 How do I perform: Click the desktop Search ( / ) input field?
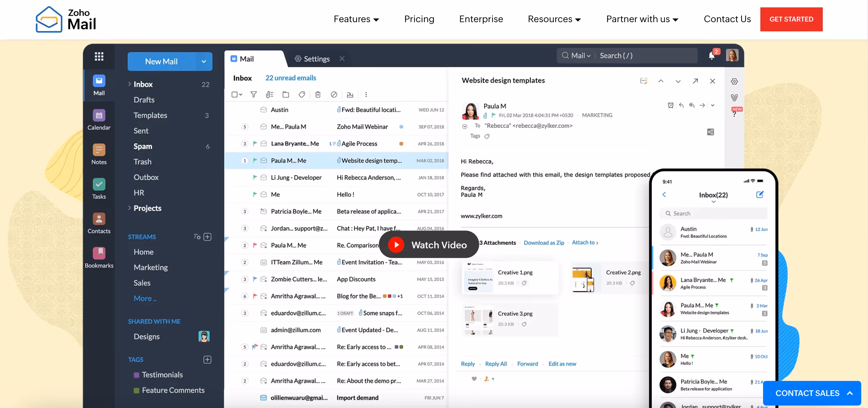[x=647, y=56]
